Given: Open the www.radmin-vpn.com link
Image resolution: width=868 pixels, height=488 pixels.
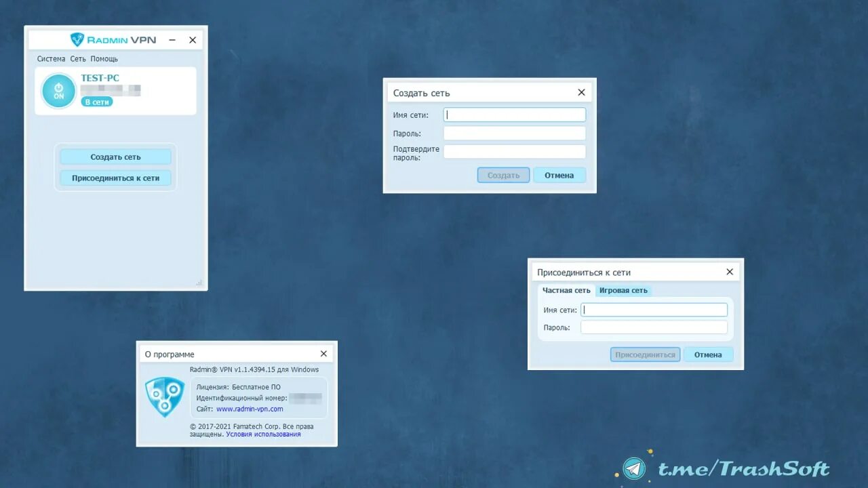Looking at the screenshot, I should [x=250, y=409].
